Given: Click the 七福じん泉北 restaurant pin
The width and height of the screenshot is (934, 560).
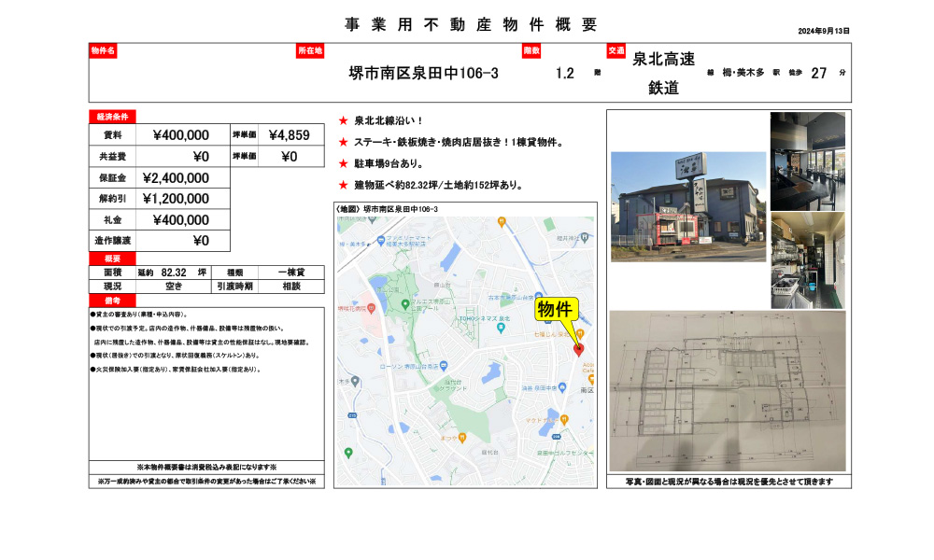Looking at the screenshot, I should (580, 332).
